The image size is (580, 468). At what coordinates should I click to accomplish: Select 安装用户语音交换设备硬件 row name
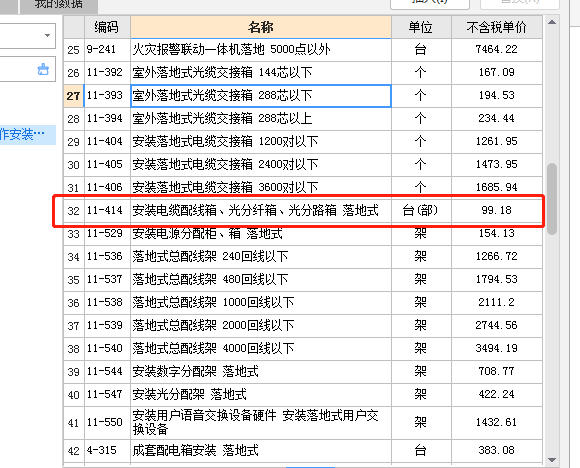pyautogui.click(x=261, y=422)
